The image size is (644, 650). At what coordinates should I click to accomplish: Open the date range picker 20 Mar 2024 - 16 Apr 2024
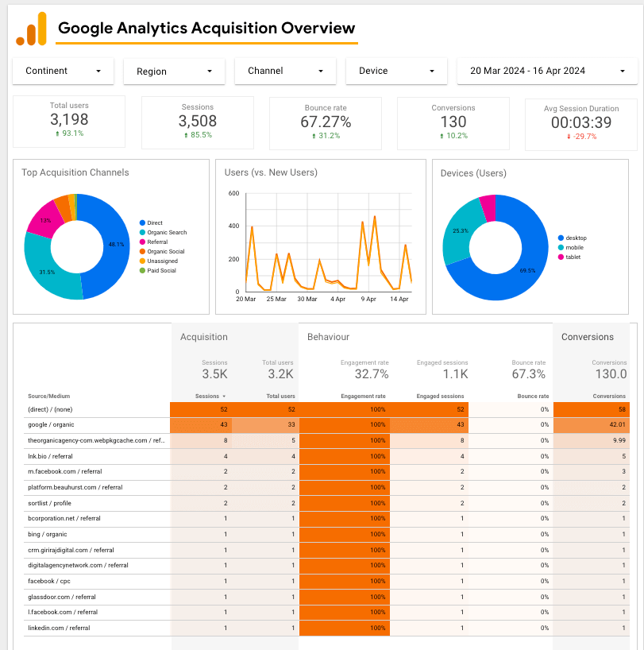[547, 71]
